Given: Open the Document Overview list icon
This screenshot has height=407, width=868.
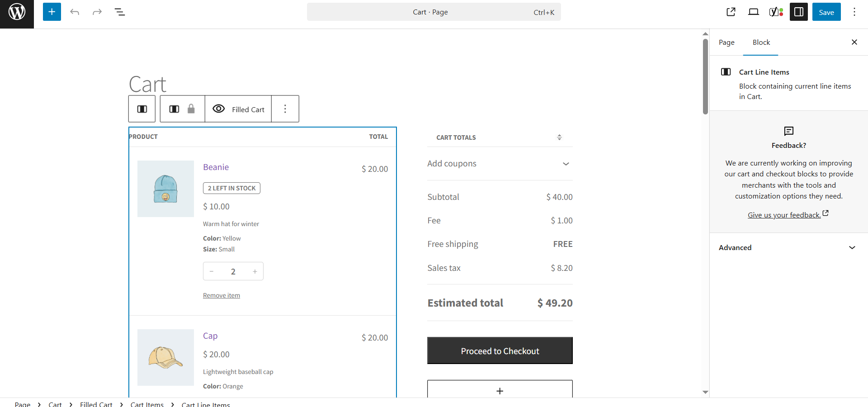Looking at the screenshot, I should (x=120, y=12).
